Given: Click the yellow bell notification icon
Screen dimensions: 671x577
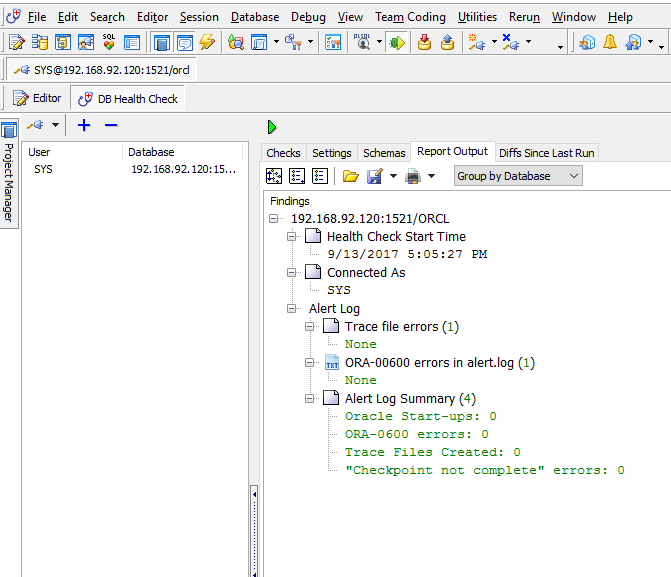Looking at the screenshot, I should coord(609,42).
